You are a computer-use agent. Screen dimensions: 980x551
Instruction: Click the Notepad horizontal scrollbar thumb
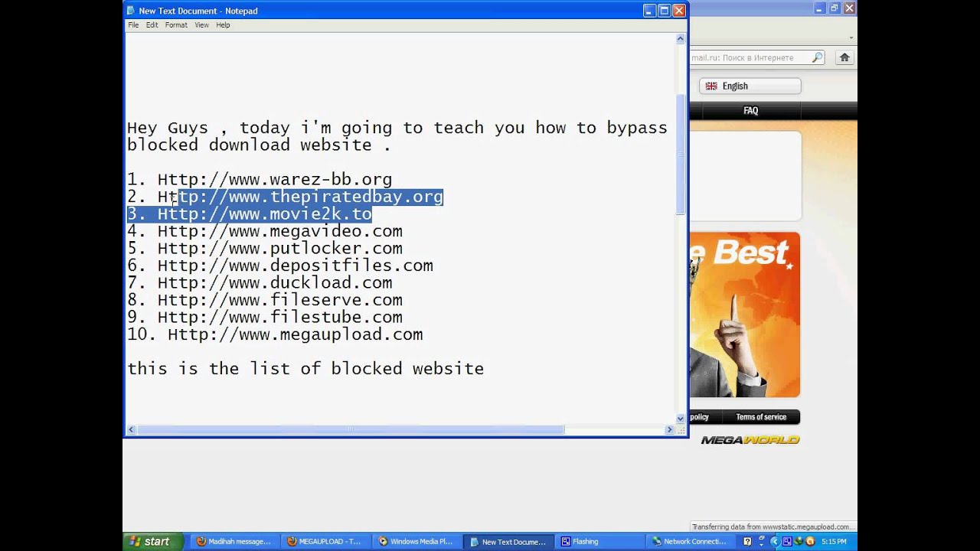(351, 430)
